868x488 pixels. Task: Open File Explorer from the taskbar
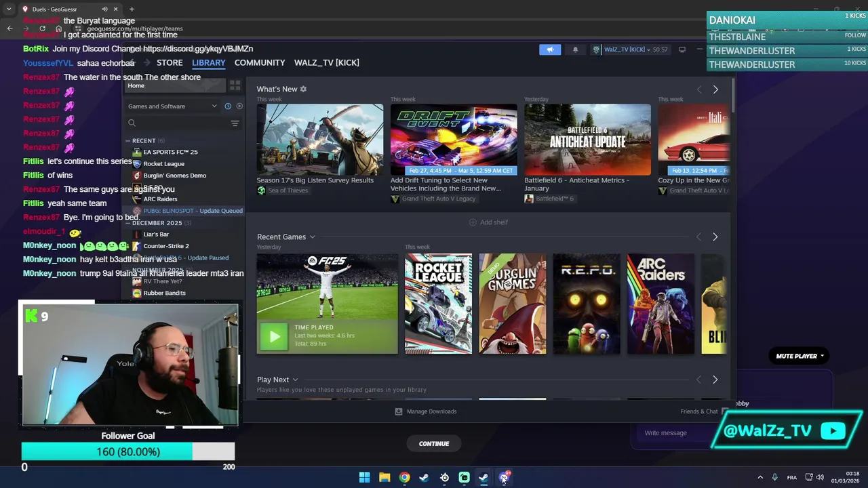coord(384,477)
